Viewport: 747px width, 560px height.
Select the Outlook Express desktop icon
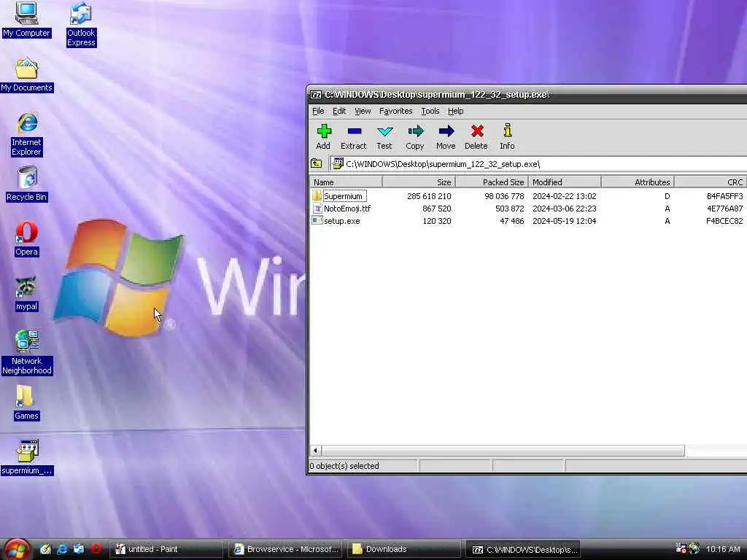pos(81,25)
